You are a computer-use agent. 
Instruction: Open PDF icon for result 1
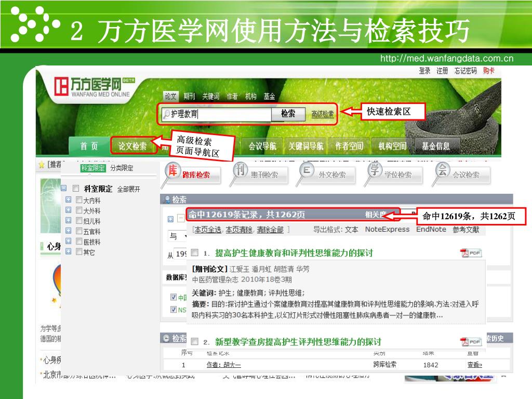pos(471,253)
